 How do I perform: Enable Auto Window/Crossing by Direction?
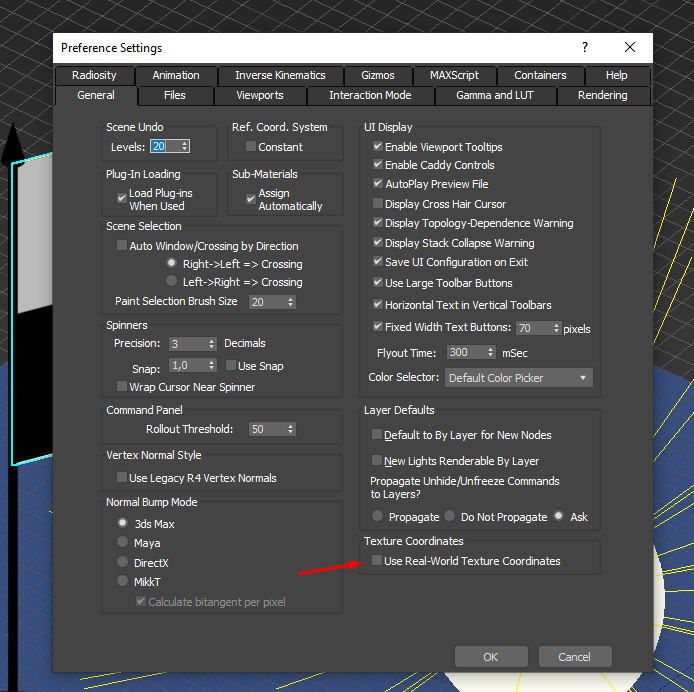[122, 245]
